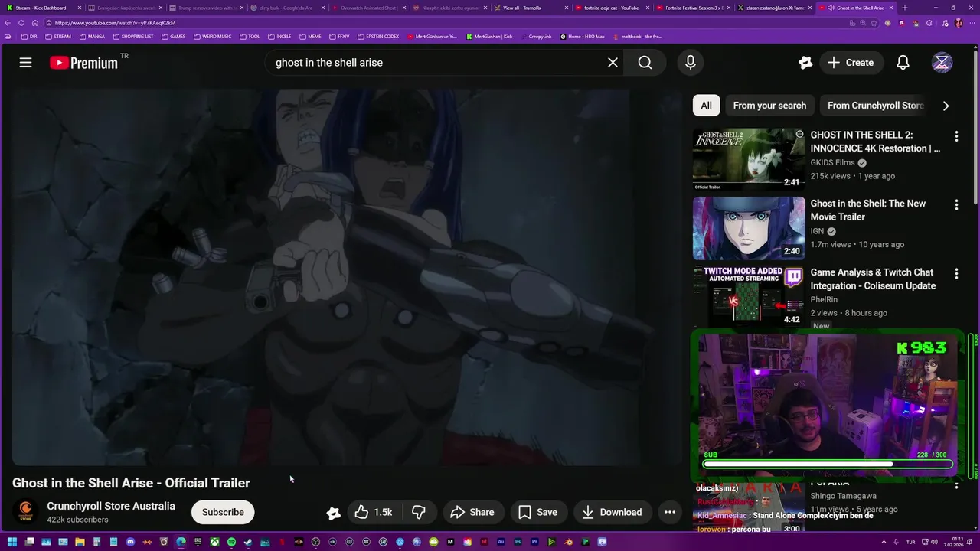The height and width of the screenshot is (551, 980).
Task: Click the Create button
Action: point(851,63)
